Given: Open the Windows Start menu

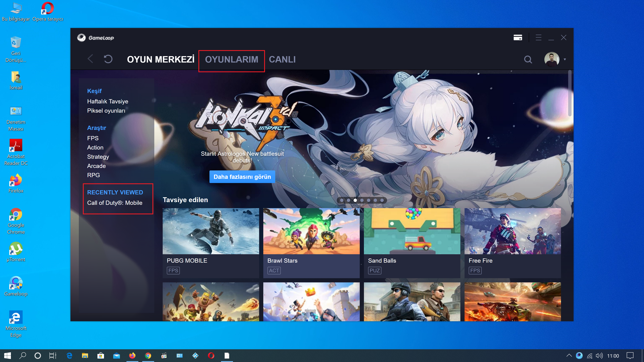Looking at the screenshot, I should [x=8, y=355].
